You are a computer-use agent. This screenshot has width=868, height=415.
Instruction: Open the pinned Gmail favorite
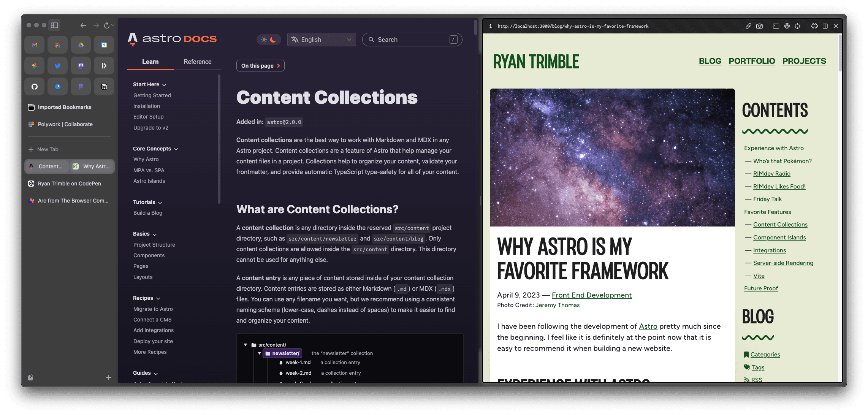(35, 45)
